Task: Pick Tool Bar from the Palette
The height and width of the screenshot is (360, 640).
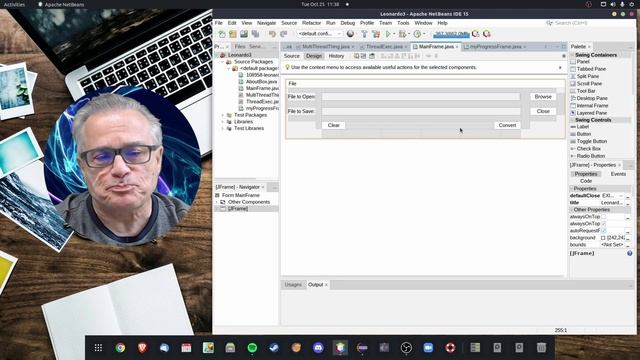Action: [x=586, y=91]
